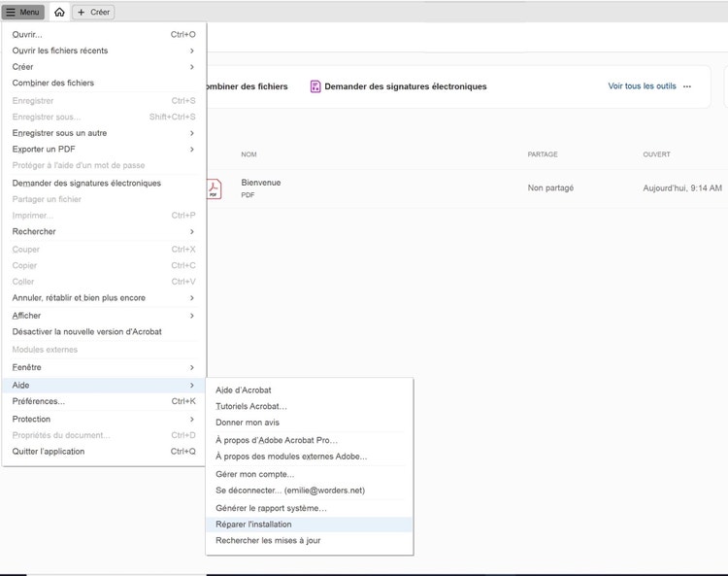Expand the Exporter un PDF submenu
Image resolution: width=728 pixels, height=576 pixels.
coord(103,149)
